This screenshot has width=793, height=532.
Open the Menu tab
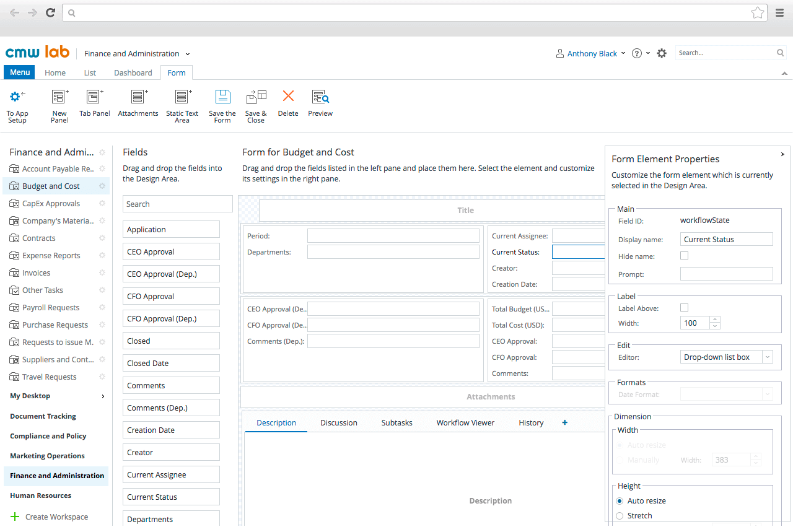click(20, 72)
